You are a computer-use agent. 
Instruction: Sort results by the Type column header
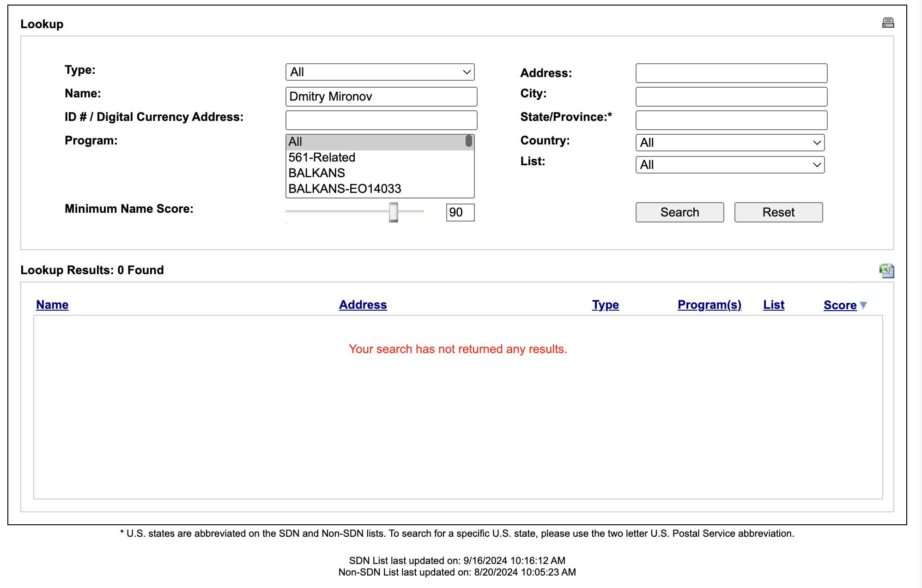[606, 305]
